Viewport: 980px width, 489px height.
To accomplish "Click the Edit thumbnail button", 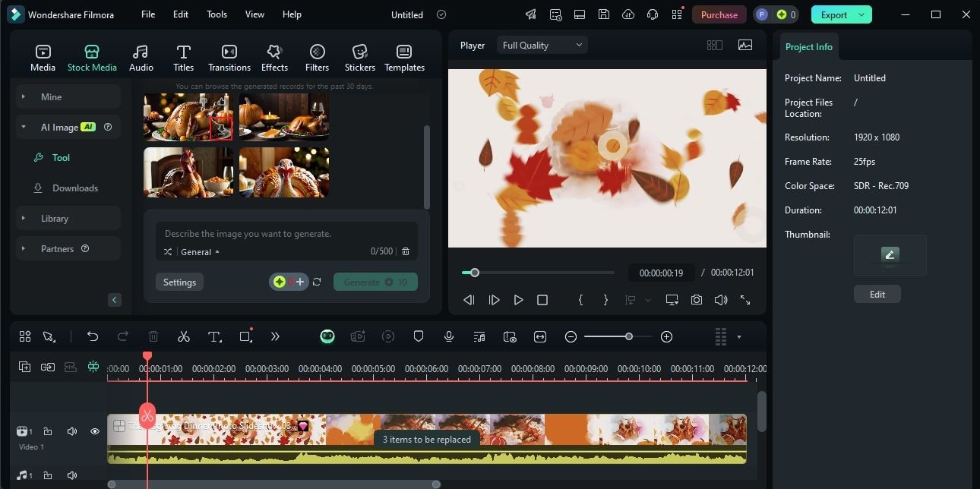I will point(877,294).
